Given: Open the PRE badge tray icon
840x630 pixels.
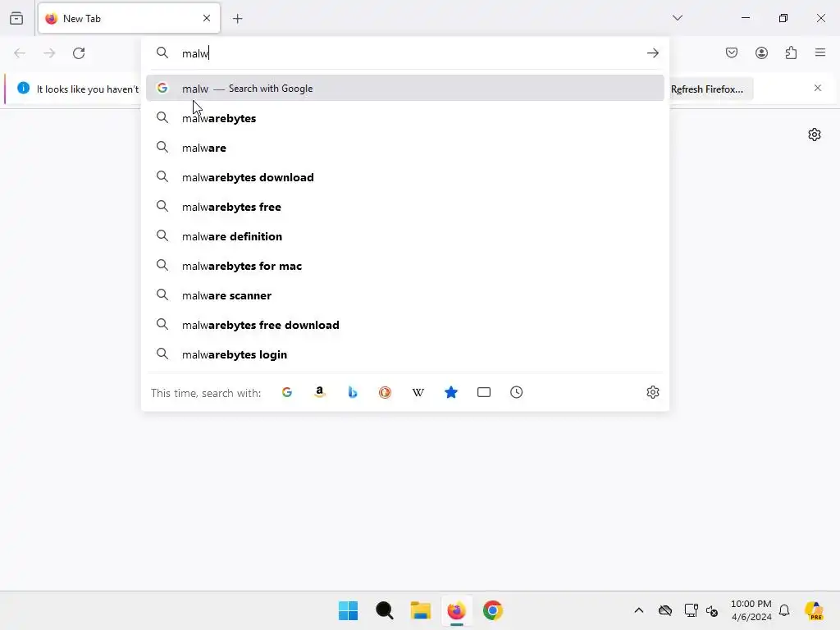Looking at the screenshot, I should (x=815, y=610).
